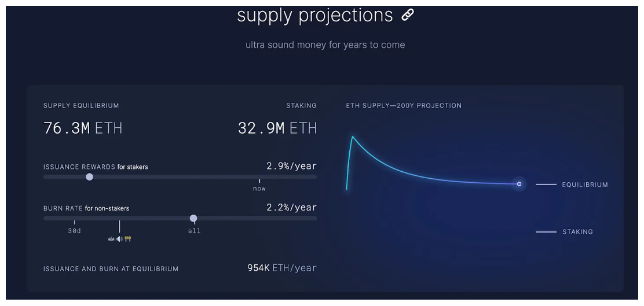Click the link icon beside supply projections
The height and width of the screenshot is (306, 644).
(408, 15)
